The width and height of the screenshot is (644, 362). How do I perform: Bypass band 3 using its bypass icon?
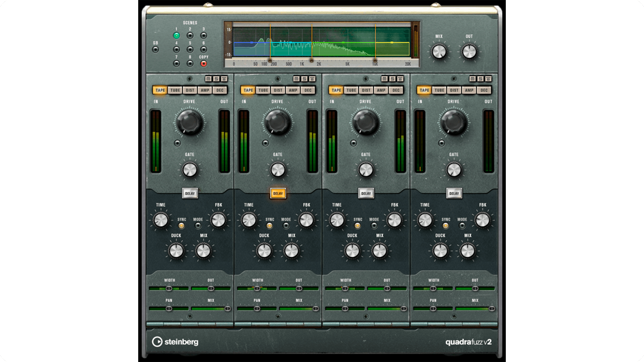coord(400,79)
